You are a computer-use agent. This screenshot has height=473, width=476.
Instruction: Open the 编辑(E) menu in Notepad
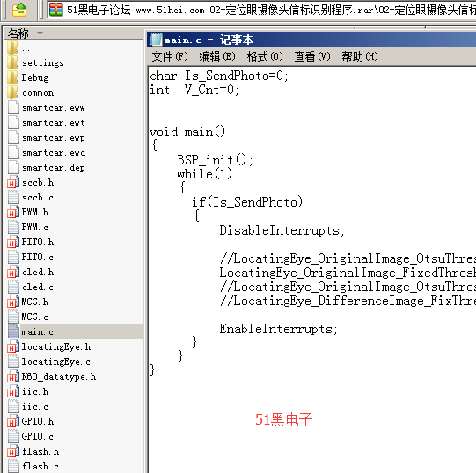217,56
